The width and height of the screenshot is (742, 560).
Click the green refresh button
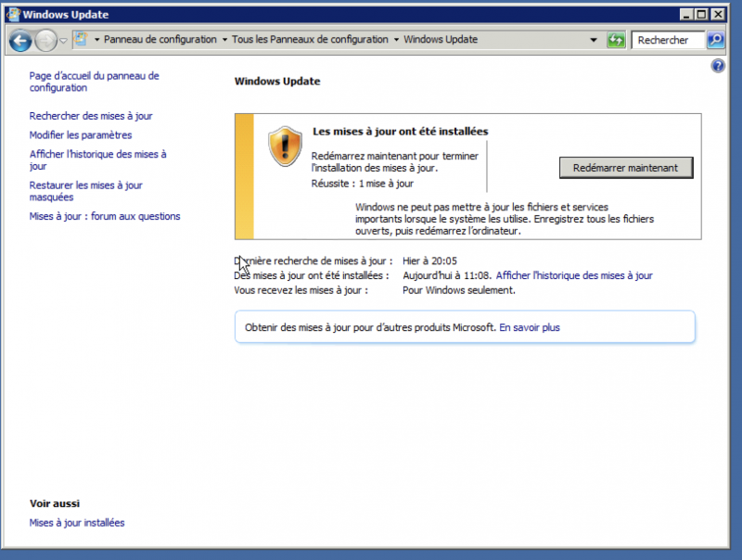[x=616, y=40]
